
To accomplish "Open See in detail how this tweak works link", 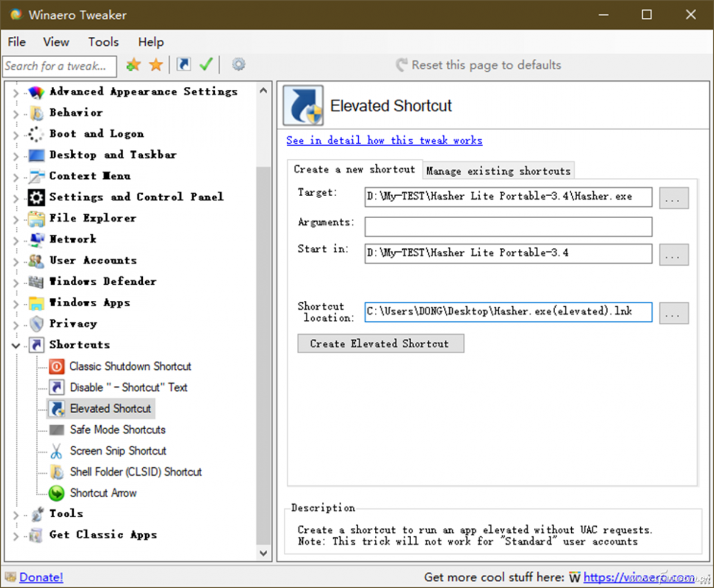I will click(384, 140).
